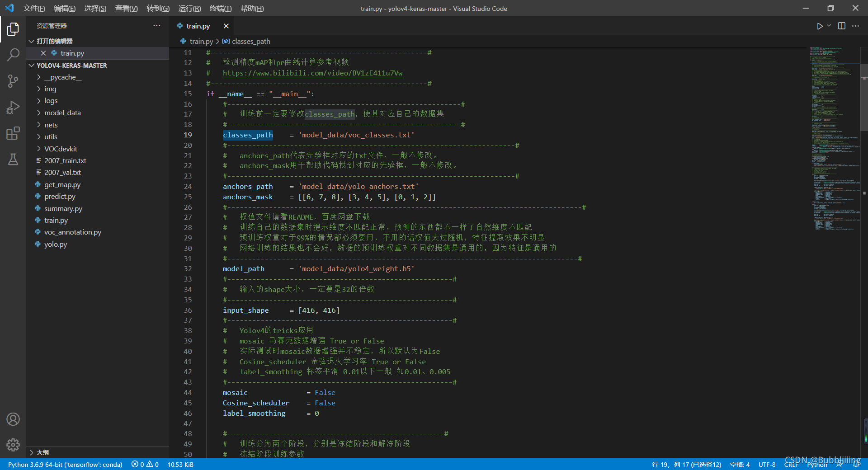Click the line 19 column 17 status item
Viewport: 868px width, 470px height.
tap(686, 465)
